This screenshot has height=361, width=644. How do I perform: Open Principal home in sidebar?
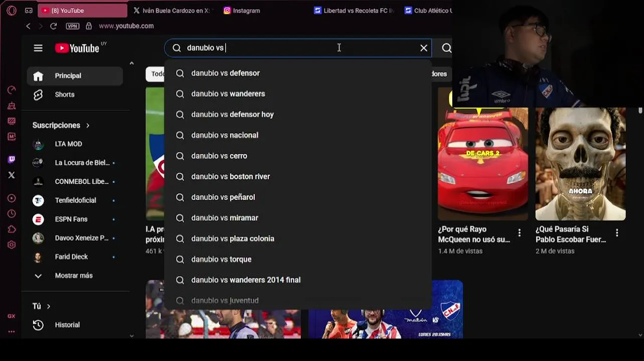pos(75,76)
